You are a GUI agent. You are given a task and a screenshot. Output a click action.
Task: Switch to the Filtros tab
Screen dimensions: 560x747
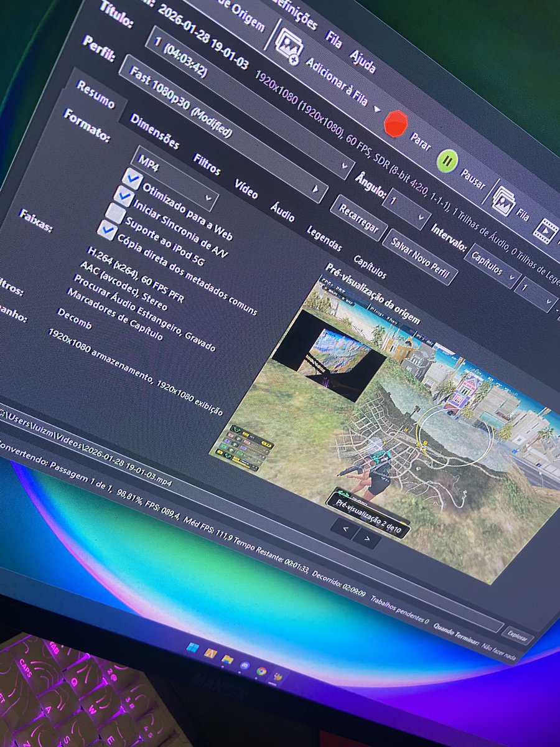[206, 164]
